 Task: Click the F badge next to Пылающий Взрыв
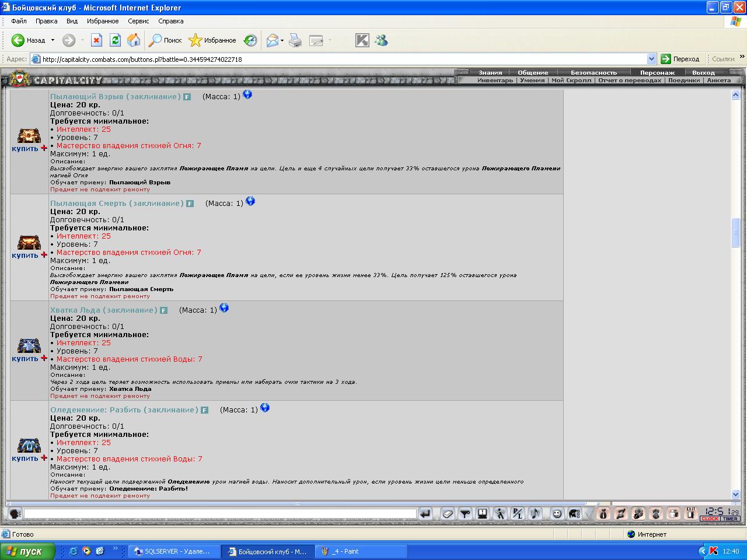[x=187, y=97]
